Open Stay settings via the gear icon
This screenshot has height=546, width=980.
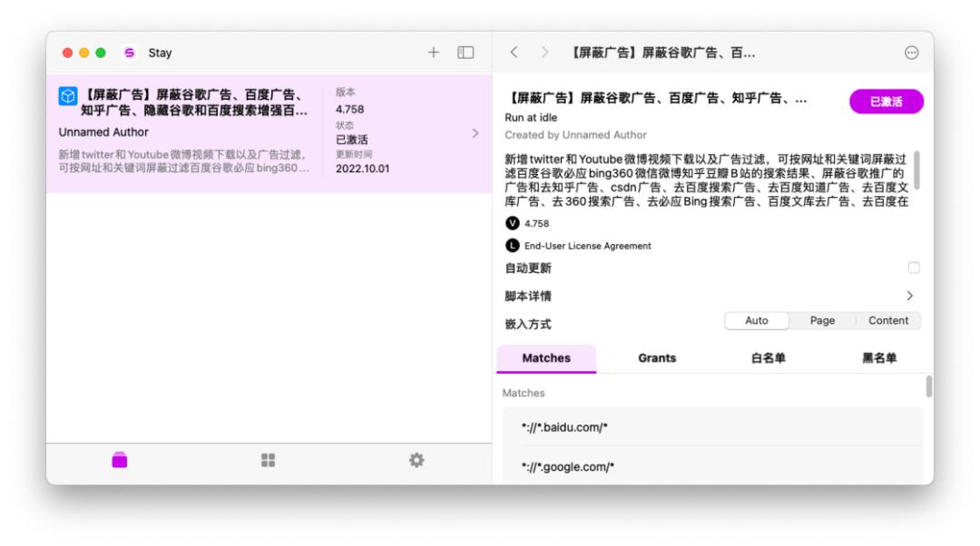pyautogui.click(x=416, y=461)
